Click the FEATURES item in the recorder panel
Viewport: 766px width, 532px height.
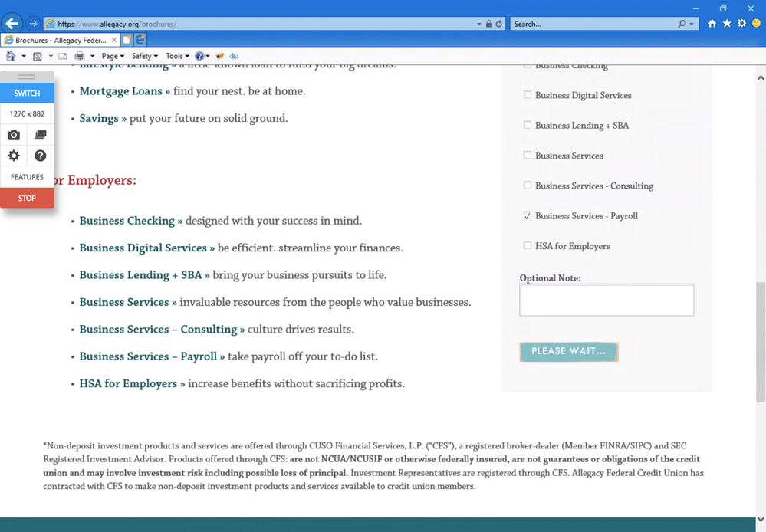point(27,177)
